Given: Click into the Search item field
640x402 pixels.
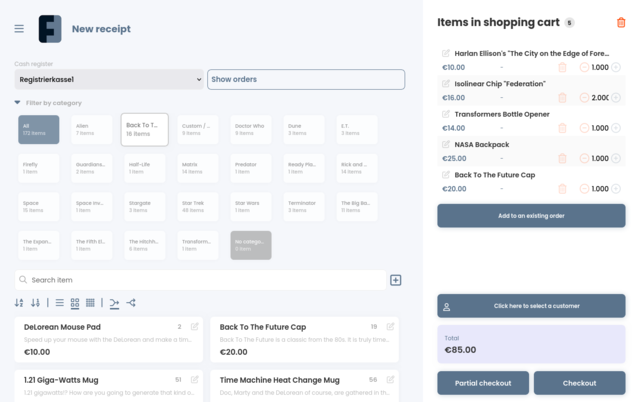Looking at the screenshot, I should [x=200, y=280].
